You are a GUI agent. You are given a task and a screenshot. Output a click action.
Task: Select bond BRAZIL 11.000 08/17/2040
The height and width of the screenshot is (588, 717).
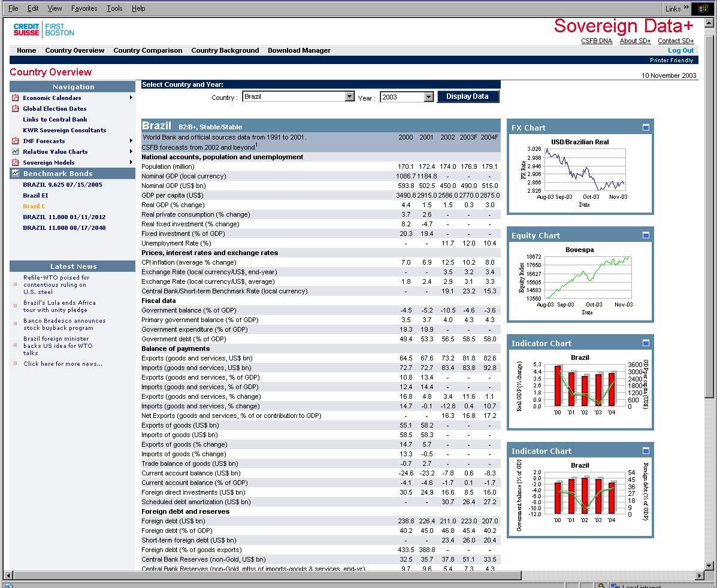pyautogui.click(x=64, y=228)
